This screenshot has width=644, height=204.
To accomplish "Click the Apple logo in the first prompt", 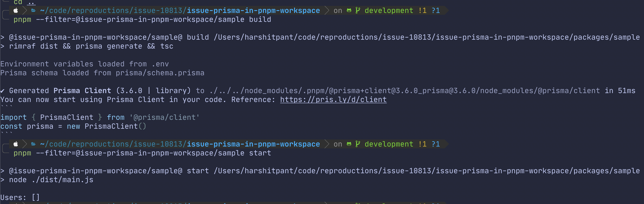I will [16, 10].
